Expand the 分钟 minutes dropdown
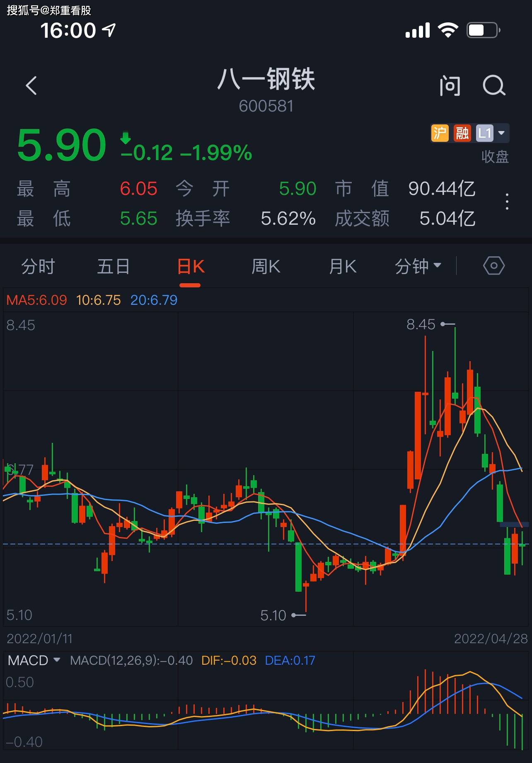Image resolution: width=532 pixels, height=763 pixels. tap(418, 266)
